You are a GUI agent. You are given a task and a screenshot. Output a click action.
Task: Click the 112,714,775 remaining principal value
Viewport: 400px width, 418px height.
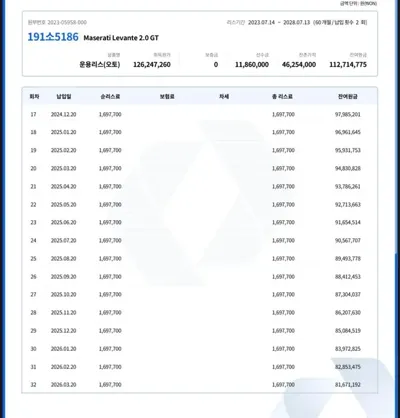pyautogui.click(x=348, y=65)
